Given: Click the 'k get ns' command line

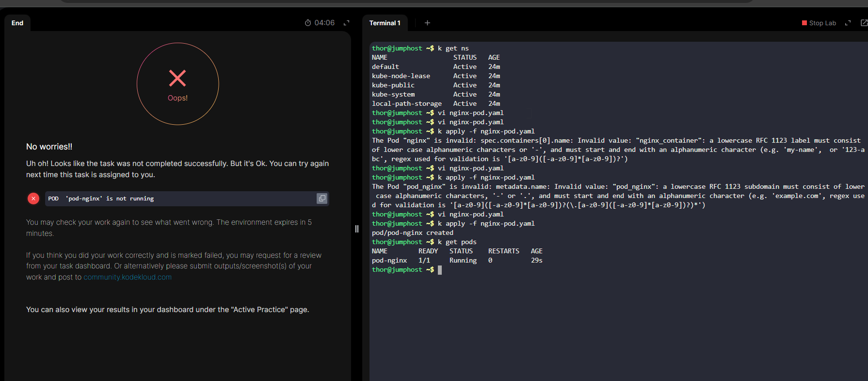Looking at the screenshot, I should pos(420,49).
